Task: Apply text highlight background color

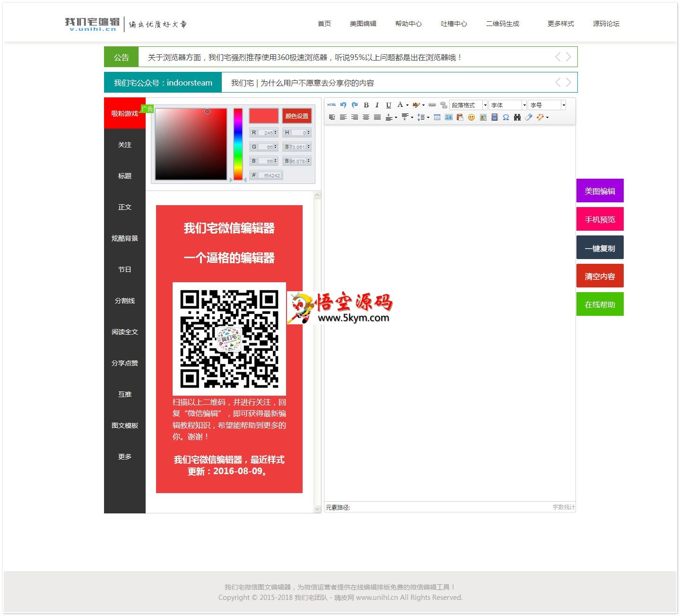Action: [416, 105]
